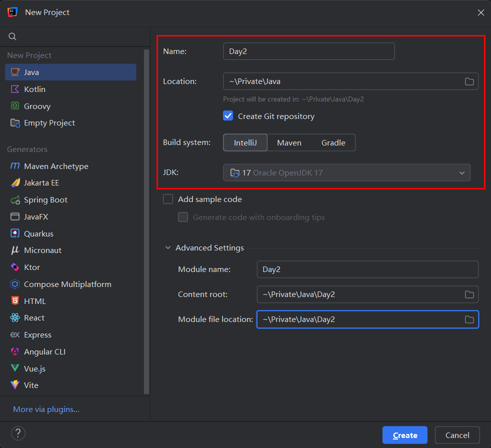Click the Java coffee cup icon

click(15, 72)
